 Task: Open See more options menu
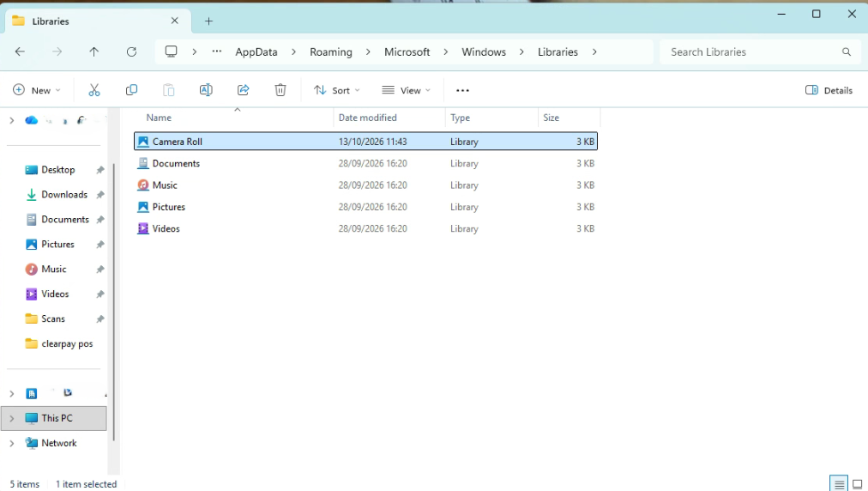click(463, 90)
